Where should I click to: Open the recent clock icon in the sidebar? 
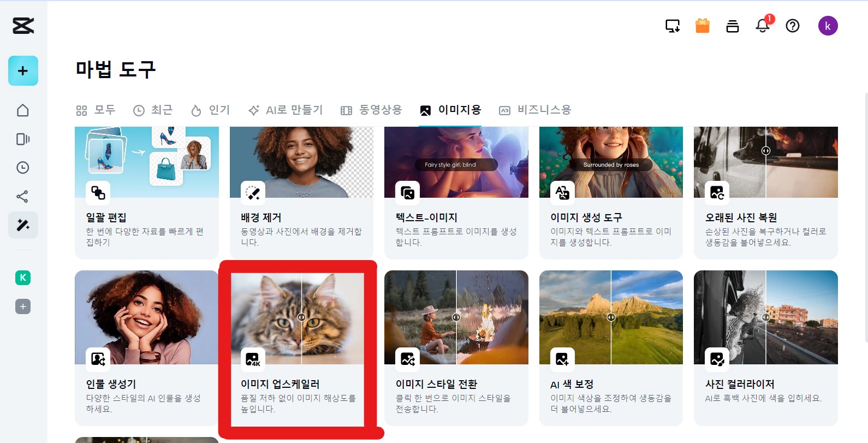23,168
